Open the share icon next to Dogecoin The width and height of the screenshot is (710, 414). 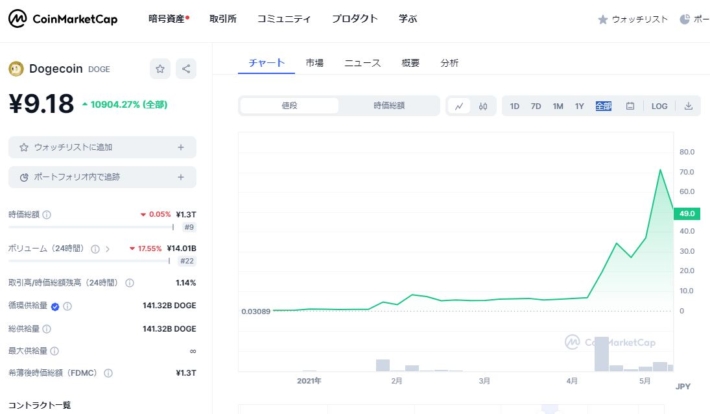pyautogui.click(x=186, y=69)
